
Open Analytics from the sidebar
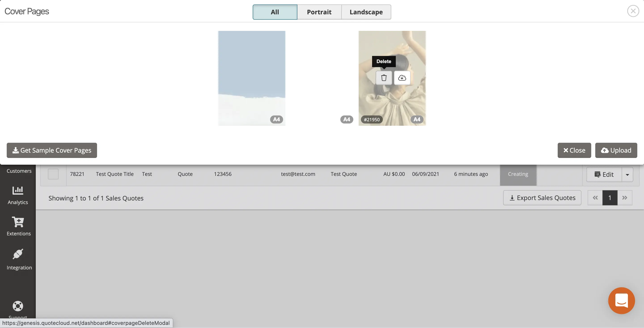tap(18, 195)
